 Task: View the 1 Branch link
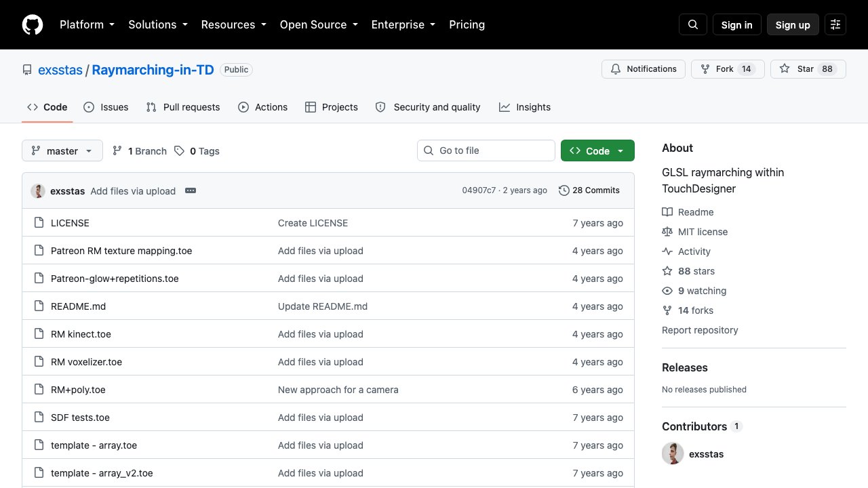pos(140,150)
